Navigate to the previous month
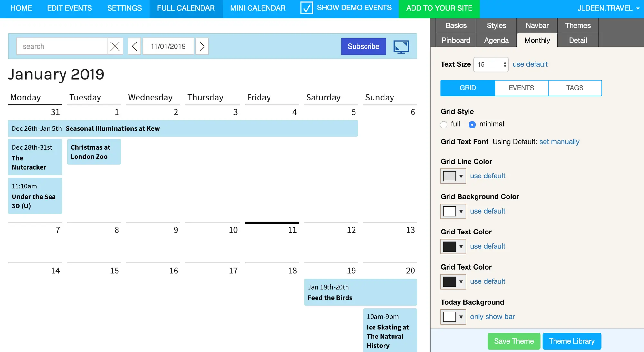 click(x=134, y=46)
